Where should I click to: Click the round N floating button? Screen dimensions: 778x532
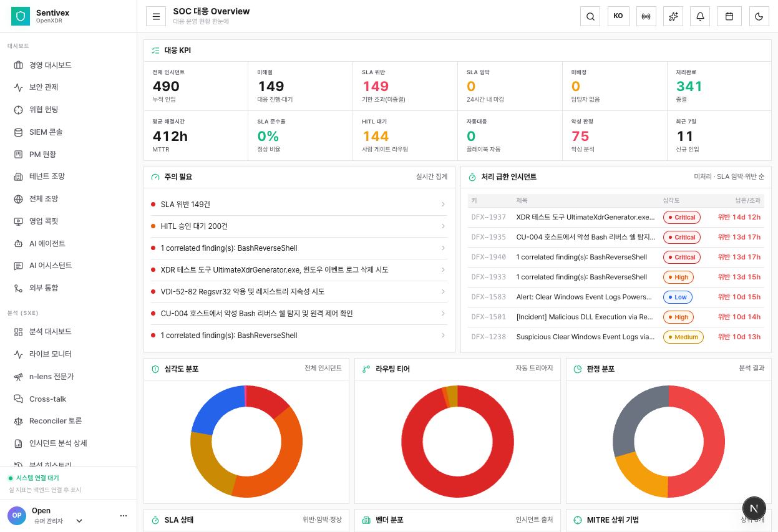(754, 509)
